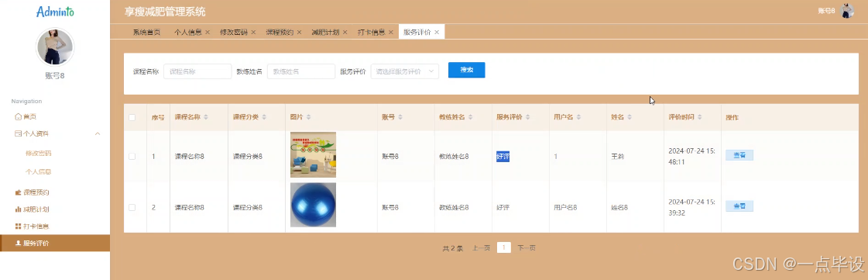The height and width of the screenshot is (280, 868).
Task: Click the sidebar profile avatar
Action: (55, 47)
